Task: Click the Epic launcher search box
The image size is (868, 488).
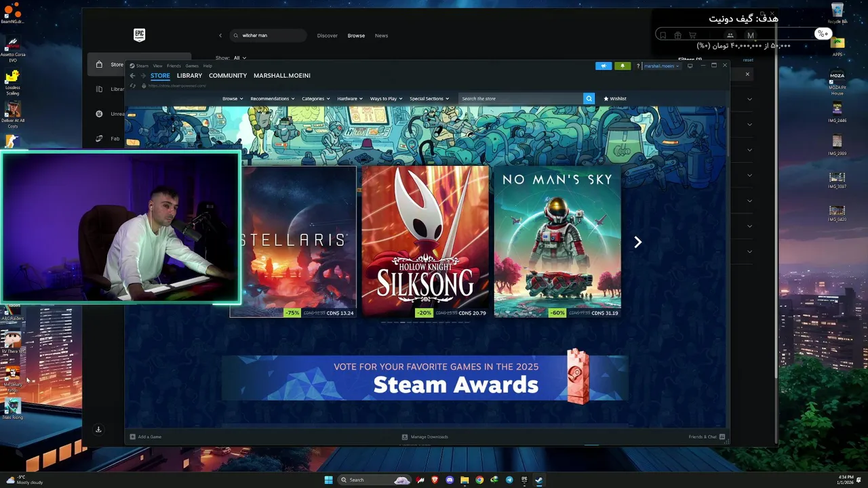Action: click(x=268, y=35)
